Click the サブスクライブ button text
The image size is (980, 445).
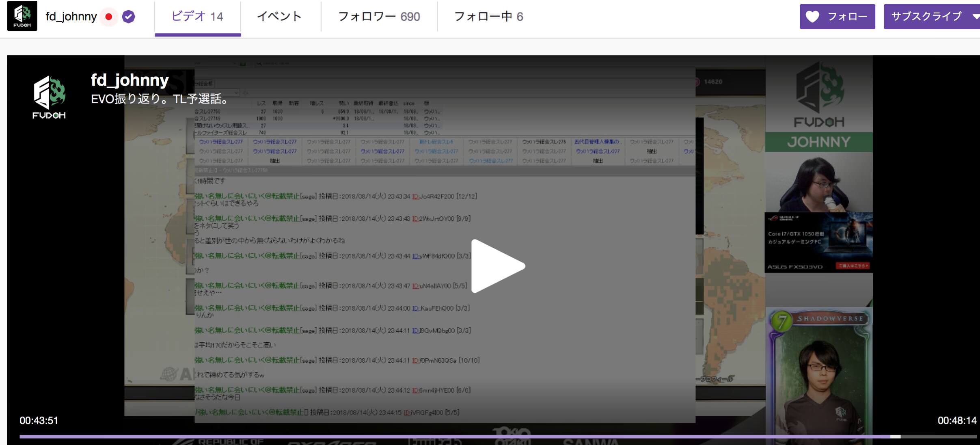926,17
